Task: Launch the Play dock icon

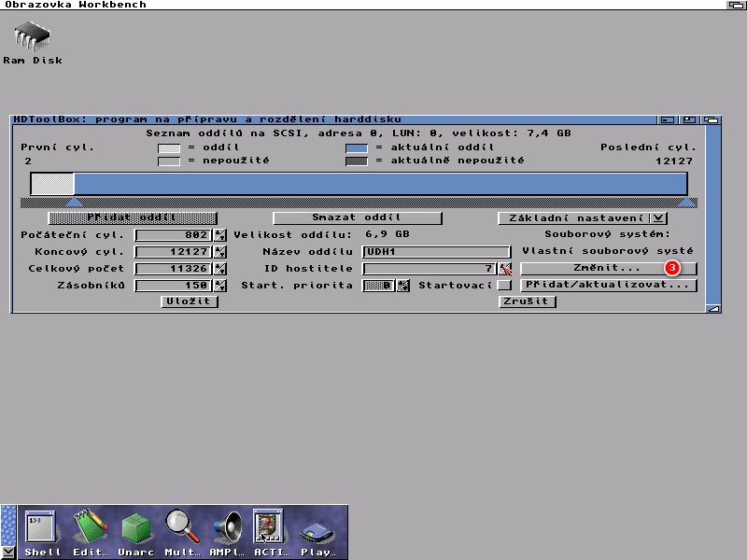Action: pos(317,532)
